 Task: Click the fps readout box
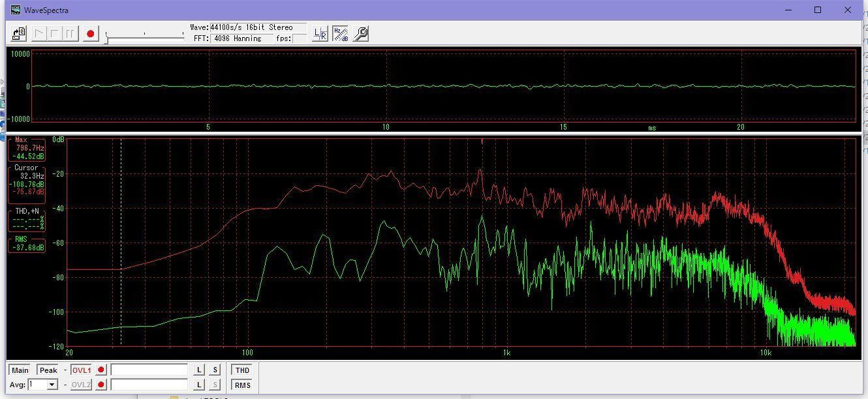[x=299, y=38]
